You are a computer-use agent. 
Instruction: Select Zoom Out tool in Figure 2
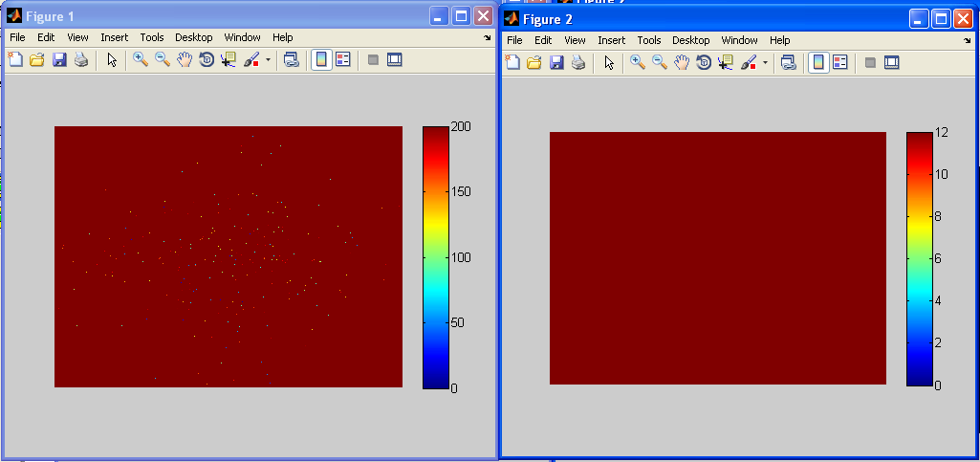[x=660, y=62]
